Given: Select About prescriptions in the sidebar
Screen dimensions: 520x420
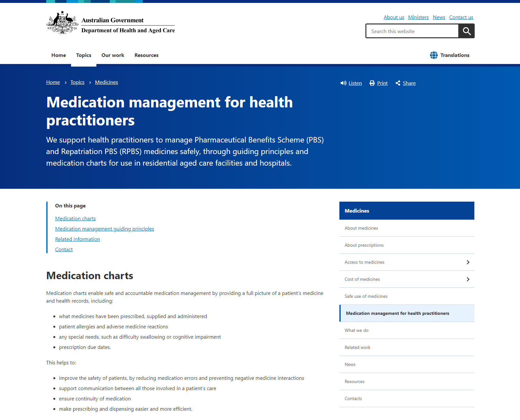Looking at the screenshot, I should click(x=364, y=245).
